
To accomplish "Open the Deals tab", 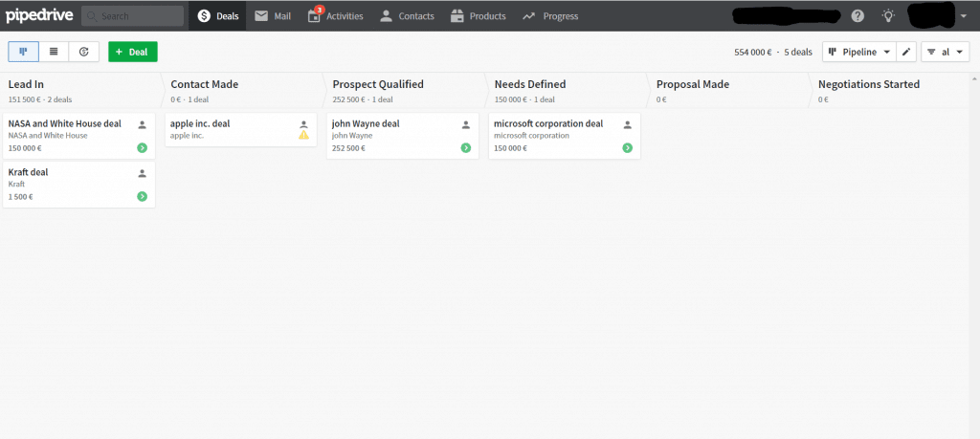I will coord(217,16).
